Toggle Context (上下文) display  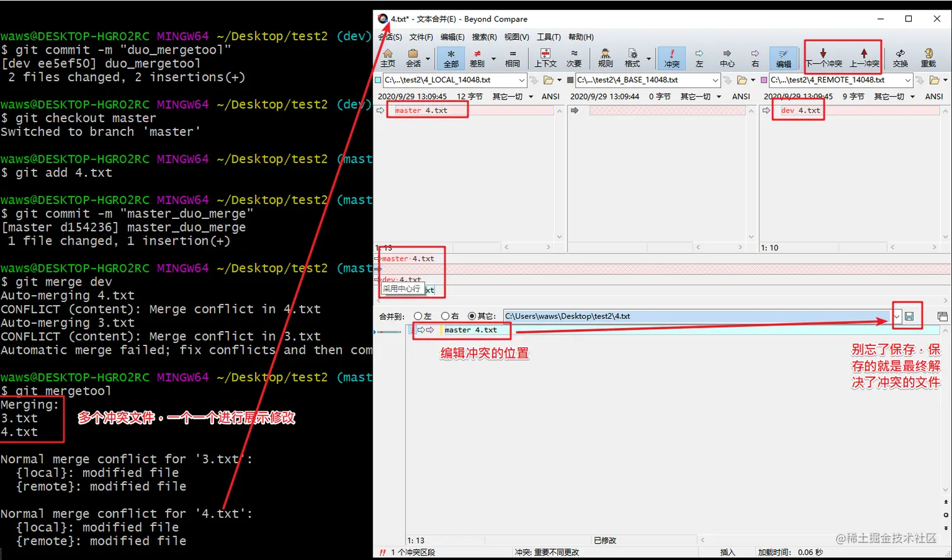click(x=545, y=58)
